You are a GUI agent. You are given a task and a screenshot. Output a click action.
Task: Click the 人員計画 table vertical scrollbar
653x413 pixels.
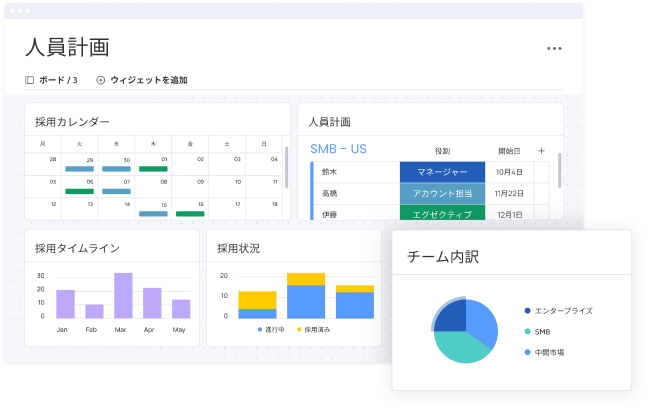560,170
